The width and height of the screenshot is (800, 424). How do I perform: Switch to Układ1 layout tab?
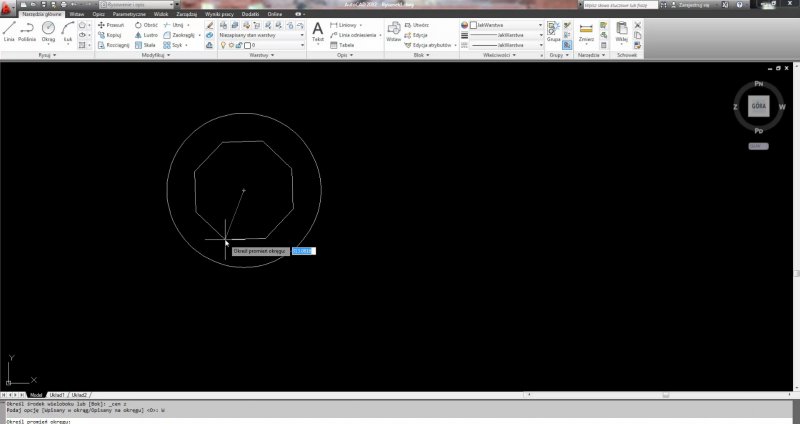coord(57,395)
